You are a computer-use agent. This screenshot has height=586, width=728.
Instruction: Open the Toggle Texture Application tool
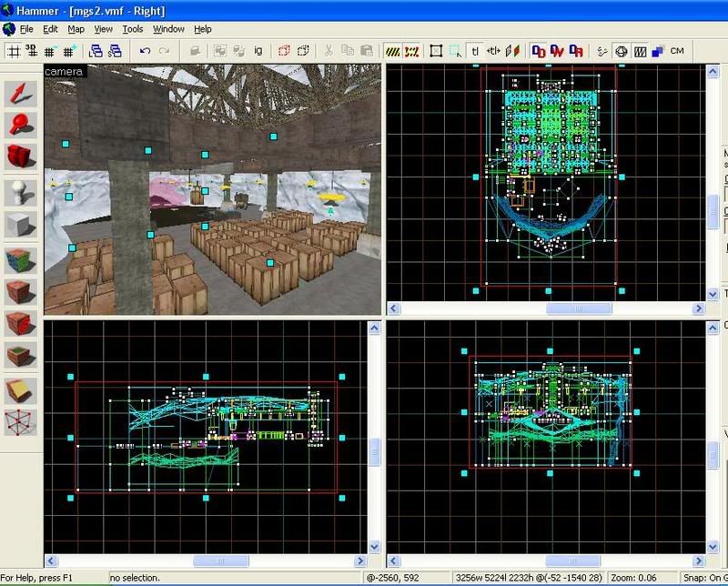click(x=21, y=261)
